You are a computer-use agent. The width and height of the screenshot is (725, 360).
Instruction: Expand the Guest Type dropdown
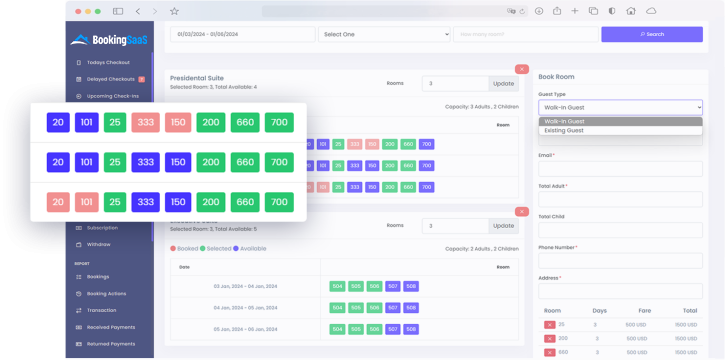pos(620,107)
